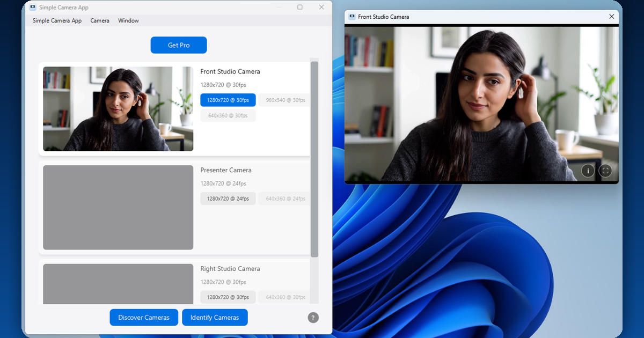Click the info icon on camera preview
The image size is (644, 338).
[588, 171]
